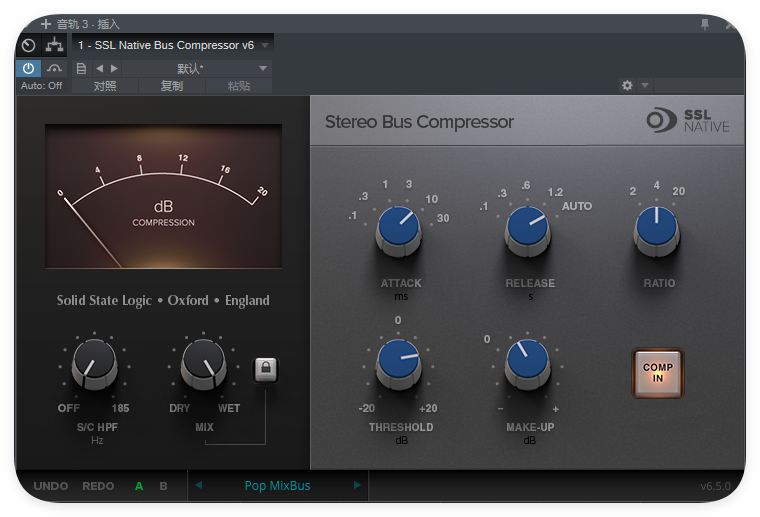Click the 粘贴 paste button
Viewport: 760px width, 517px height.
[239, 86]
